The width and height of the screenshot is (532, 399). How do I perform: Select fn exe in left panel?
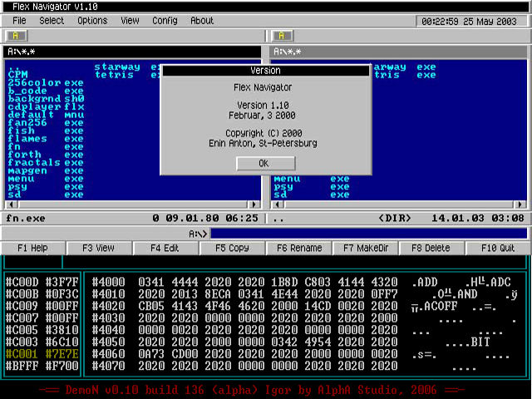tap(46, 146)
